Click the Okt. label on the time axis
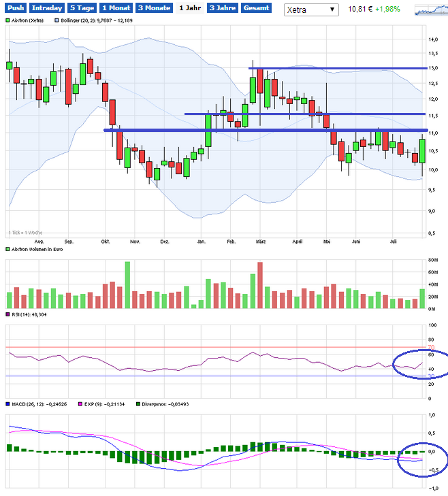The width and height of the screenshot is (448, 496). 105,242
